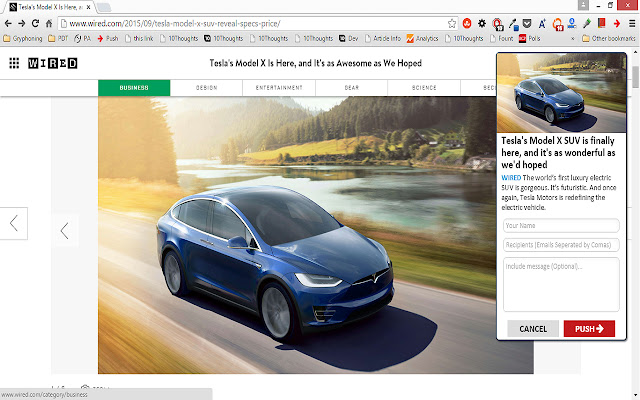Select the Gear section tab

[351, 88]
